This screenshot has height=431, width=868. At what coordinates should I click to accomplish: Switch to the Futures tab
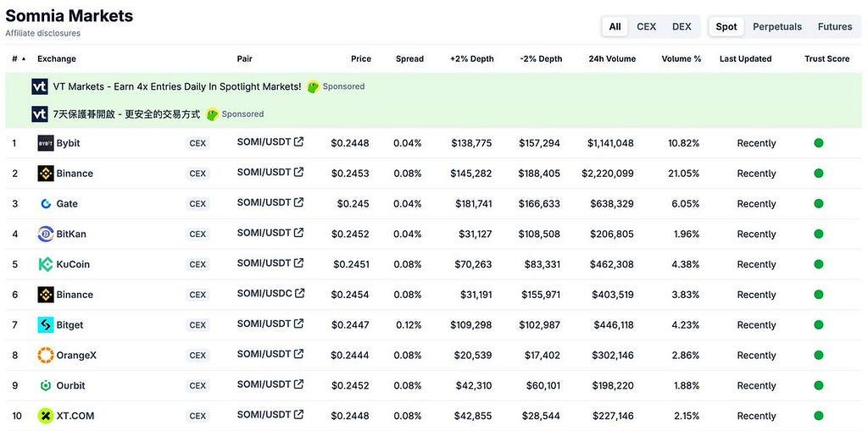(834, 26)
